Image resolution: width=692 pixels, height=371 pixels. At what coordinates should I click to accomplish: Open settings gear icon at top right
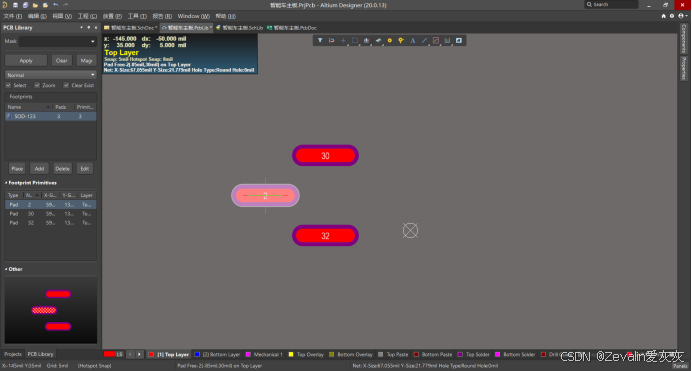672,16
